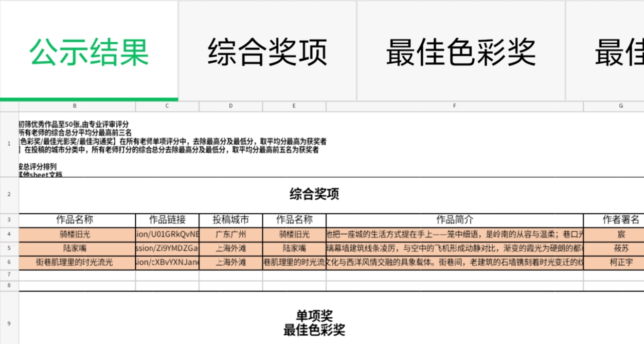This screenshot has height=344, width=644.
Task: Select the author cell 筱苏
Action: [620, 248]
